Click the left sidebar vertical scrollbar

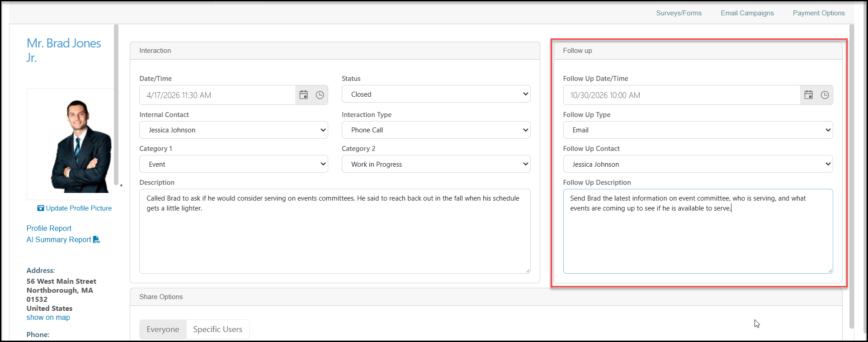(x=116, y=104)
